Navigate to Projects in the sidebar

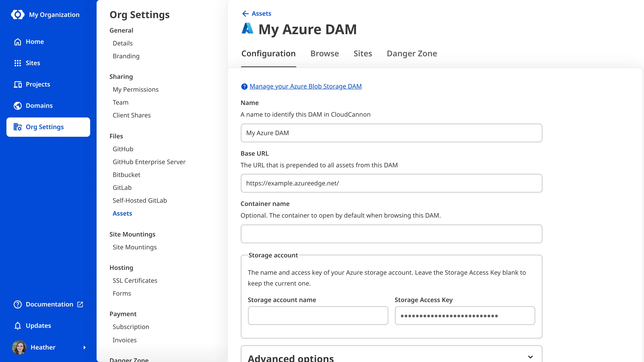pos(48,84)
